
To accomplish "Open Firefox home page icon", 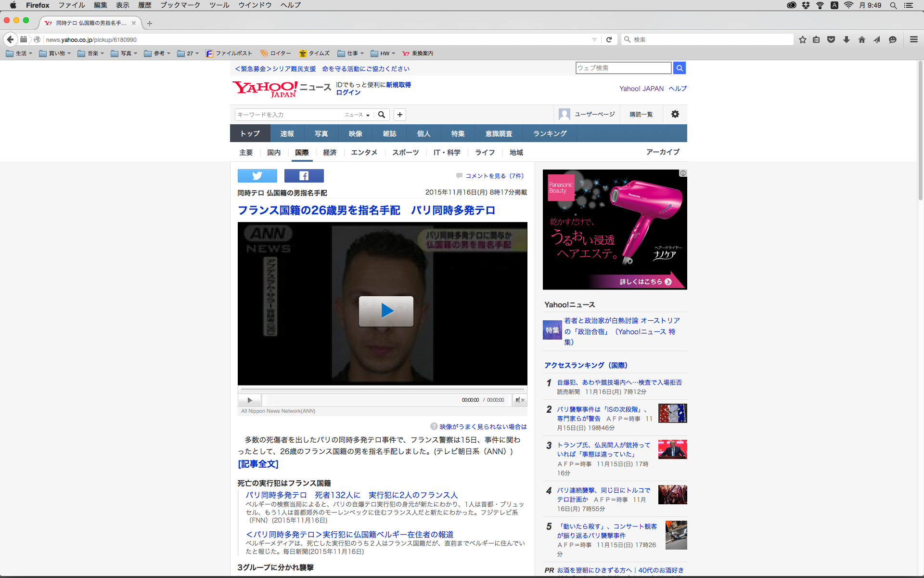I will coord(861,39).
